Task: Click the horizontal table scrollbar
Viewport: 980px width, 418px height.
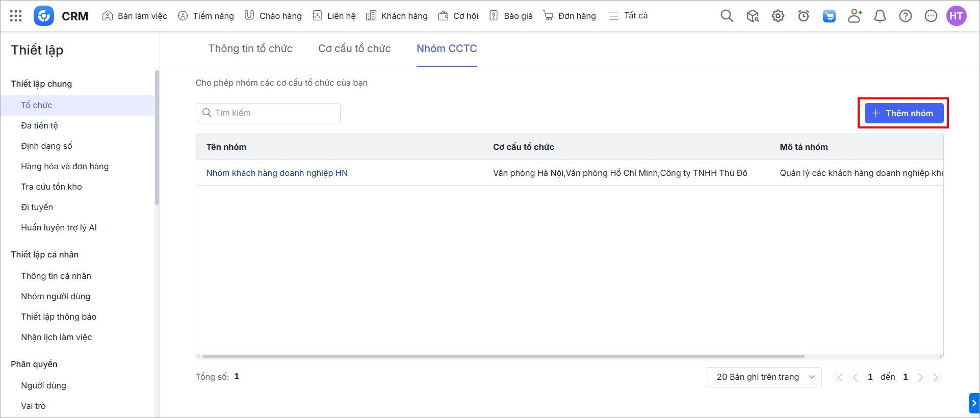Action: pyautogui.click(x=503, y=356)
